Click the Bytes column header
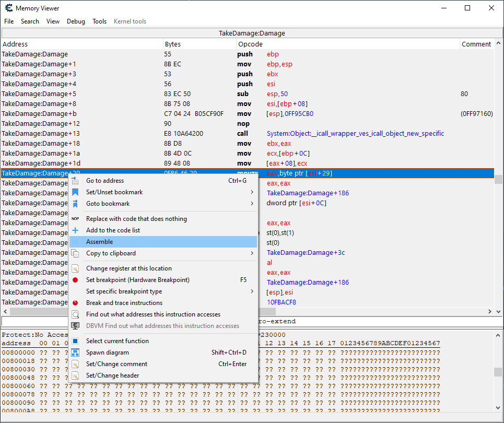 200,44
